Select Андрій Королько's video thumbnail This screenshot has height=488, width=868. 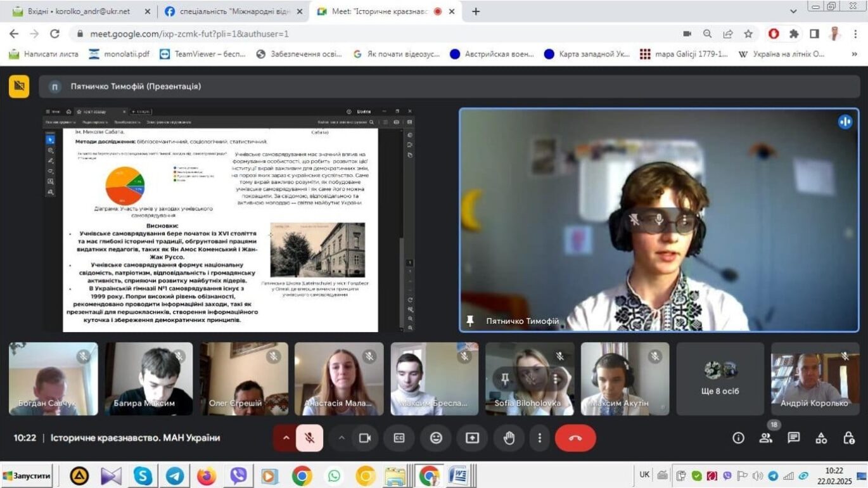tap(815, 379)
